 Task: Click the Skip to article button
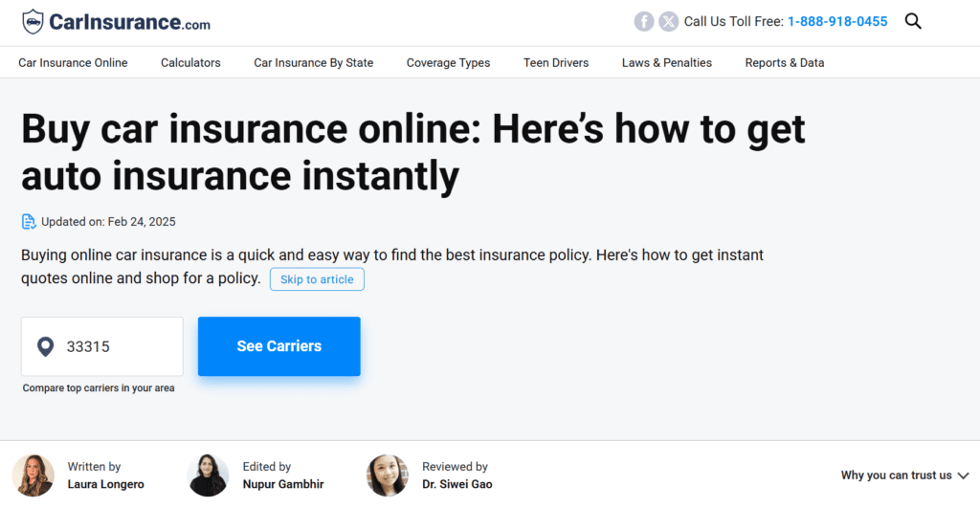(317, 279)
